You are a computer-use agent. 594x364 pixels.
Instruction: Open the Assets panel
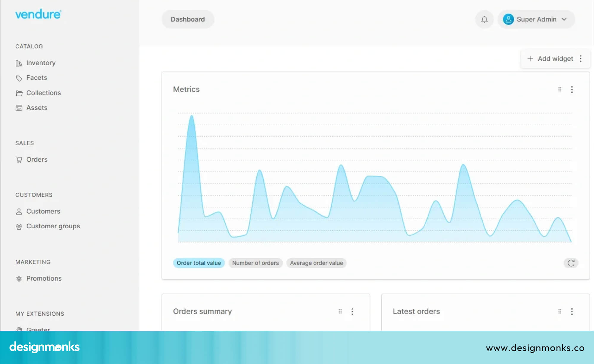(x=37, y=107)
